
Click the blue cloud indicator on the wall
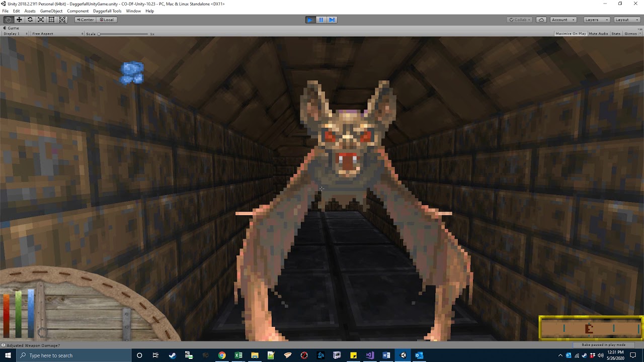(x=132, y=72)
